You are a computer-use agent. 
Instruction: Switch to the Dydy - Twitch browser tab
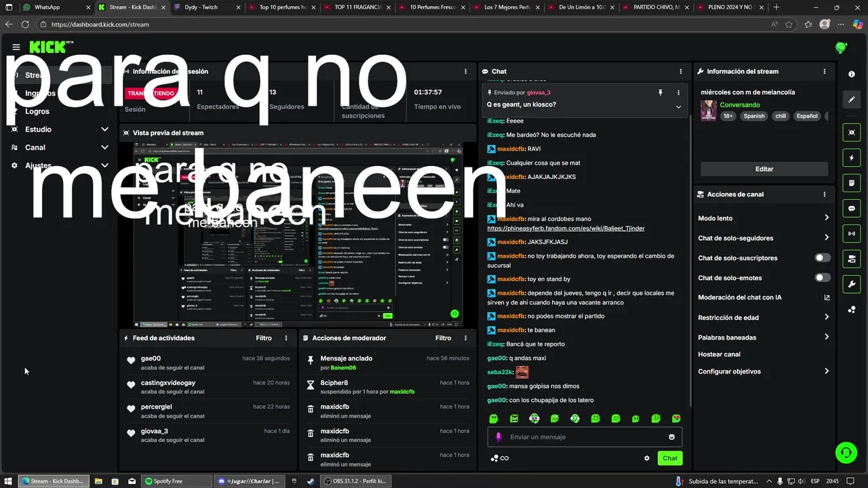[x=205, y=7]
